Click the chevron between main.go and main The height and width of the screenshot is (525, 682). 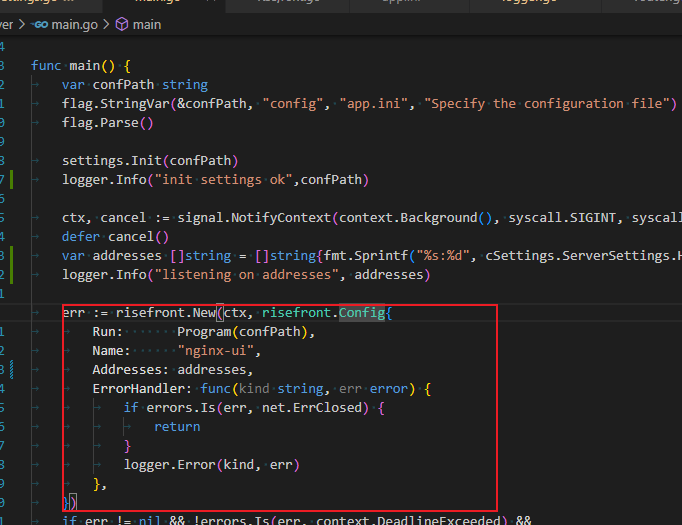point(107,24)
